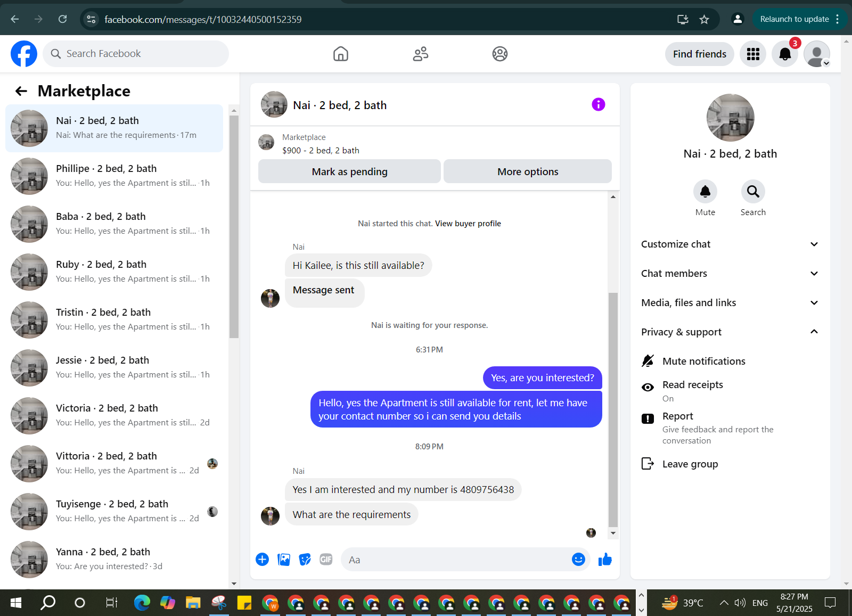Open Tristin 2 bed, 2 bath conversation

tap(114, 320)
